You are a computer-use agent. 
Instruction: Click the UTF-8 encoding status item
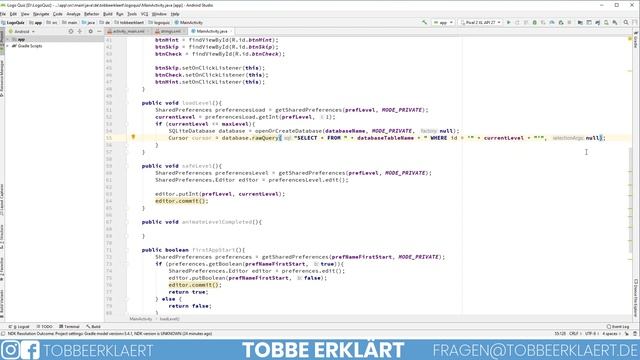[x=591, y=334]
